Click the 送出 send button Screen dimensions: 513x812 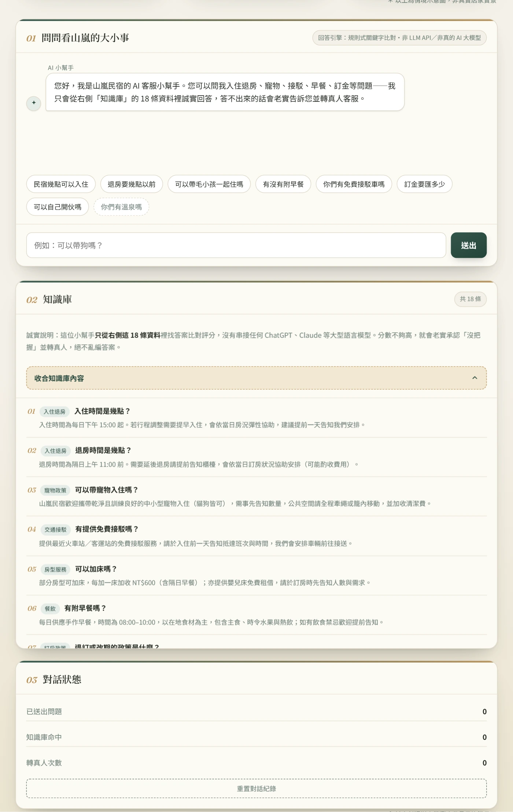click(469, 245)
